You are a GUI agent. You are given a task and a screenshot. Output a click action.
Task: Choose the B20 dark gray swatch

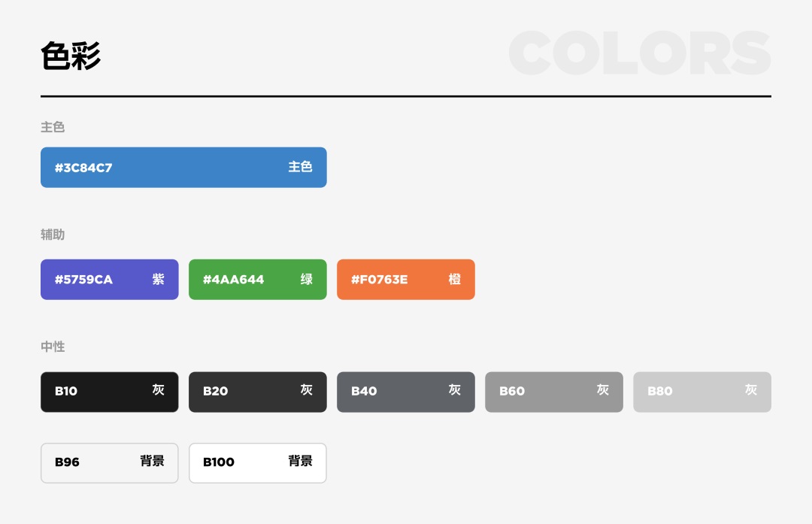click(x=258, y=392)
